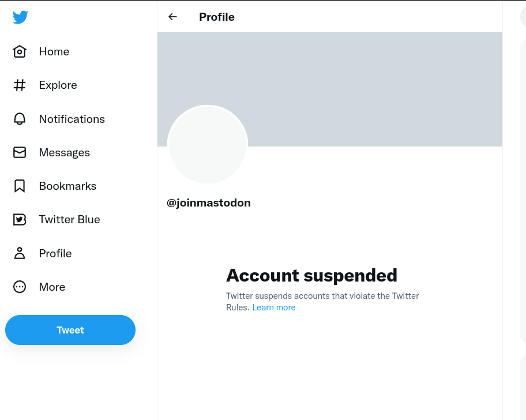Click the Messages envelope icon
526x420 pixels.
click(x=20, y=152)
